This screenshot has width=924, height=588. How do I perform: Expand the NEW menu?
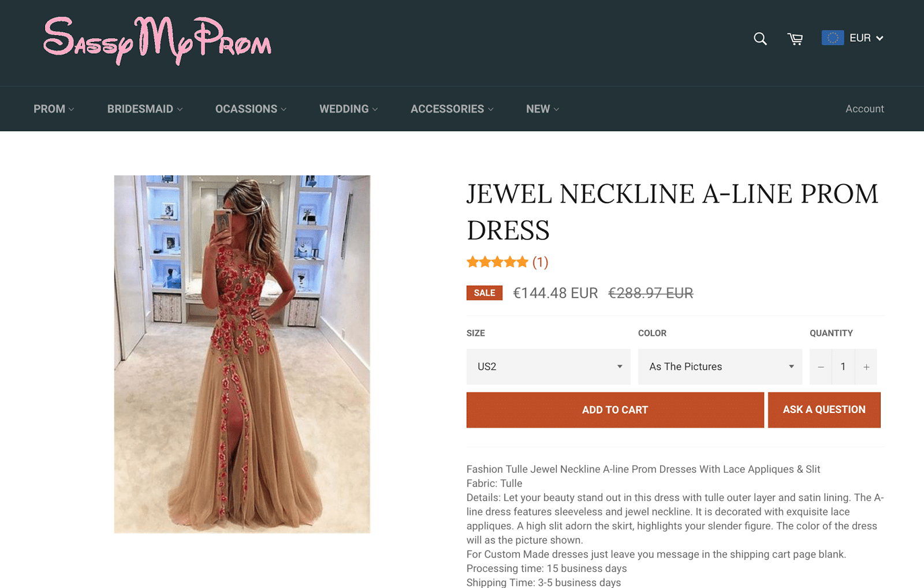(x=543, y=109)
